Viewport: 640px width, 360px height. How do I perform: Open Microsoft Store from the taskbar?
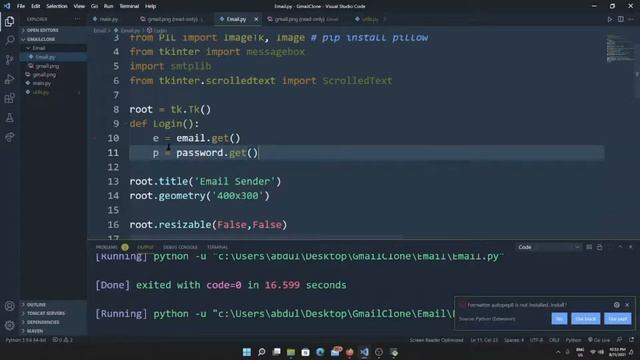pos(306,352)
